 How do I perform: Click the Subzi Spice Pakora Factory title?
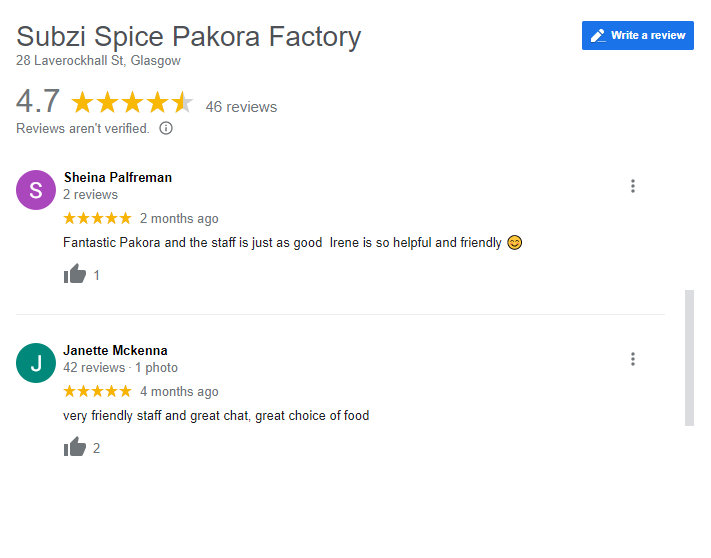click(x=188, y=37)
